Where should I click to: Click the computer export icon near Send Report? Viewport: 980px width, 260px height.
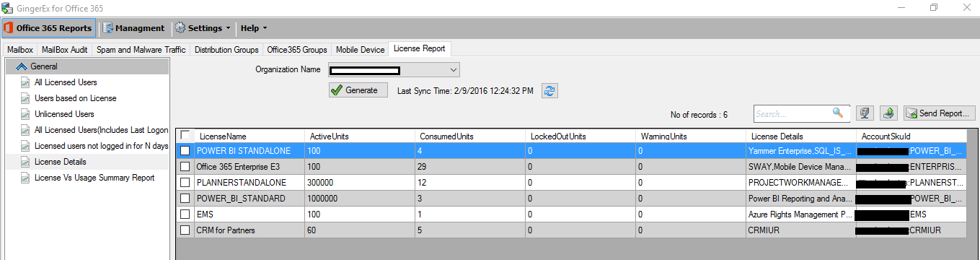[x=865, y=113]
